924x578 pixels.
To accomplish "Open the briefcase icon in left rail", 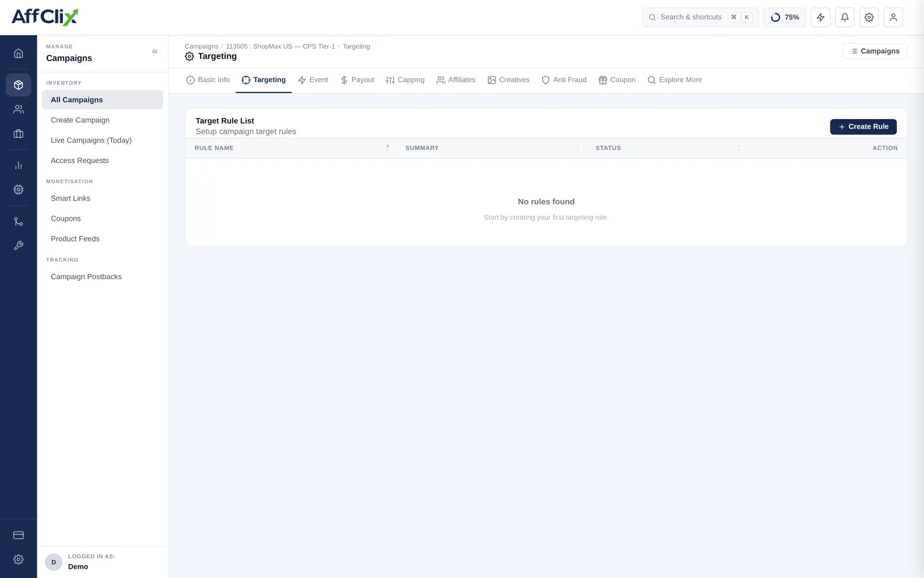I will point(18,134).
